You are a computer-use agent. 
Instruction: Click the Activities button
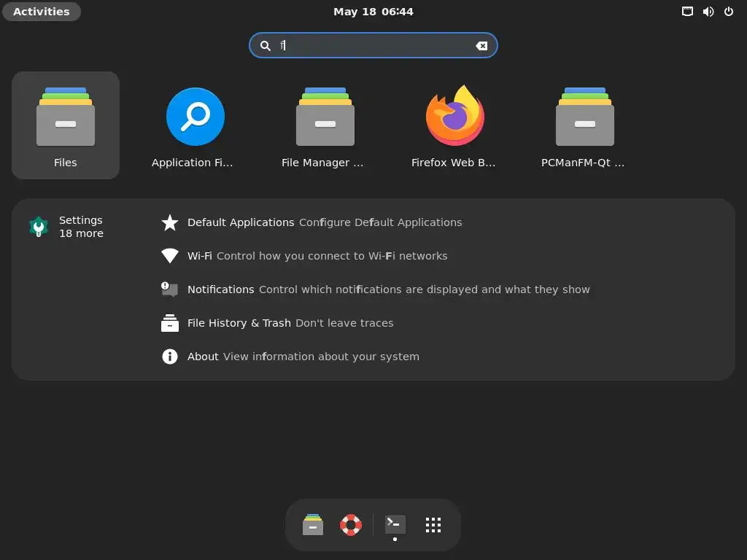(x=42, y=12)
